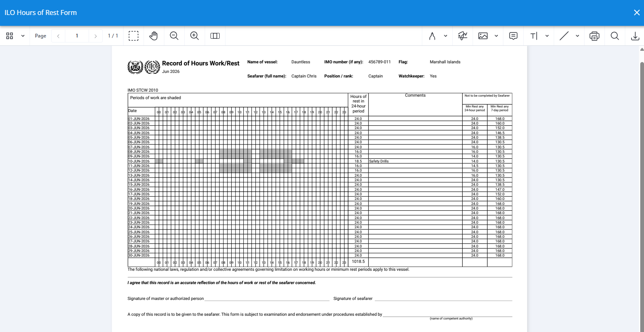Click the 'ILO Hours of Rest Form' title
Screen dimensions: 644x332
pos(41,12)
